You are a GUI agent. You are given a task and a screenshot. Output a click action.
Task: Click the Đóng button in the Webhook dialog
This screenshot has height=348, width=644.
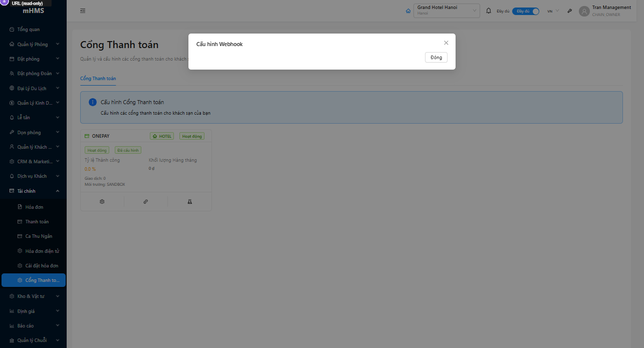[x=436, y=57]
